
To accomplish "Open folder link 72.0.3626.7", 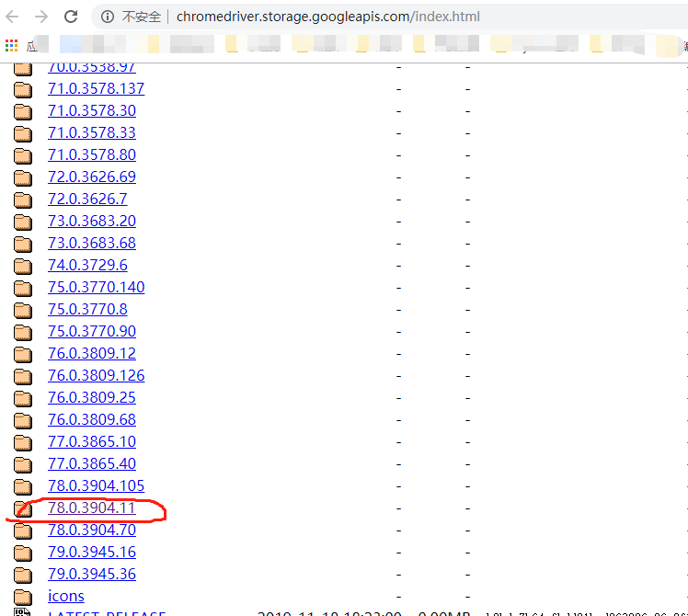I will (87, 199).
